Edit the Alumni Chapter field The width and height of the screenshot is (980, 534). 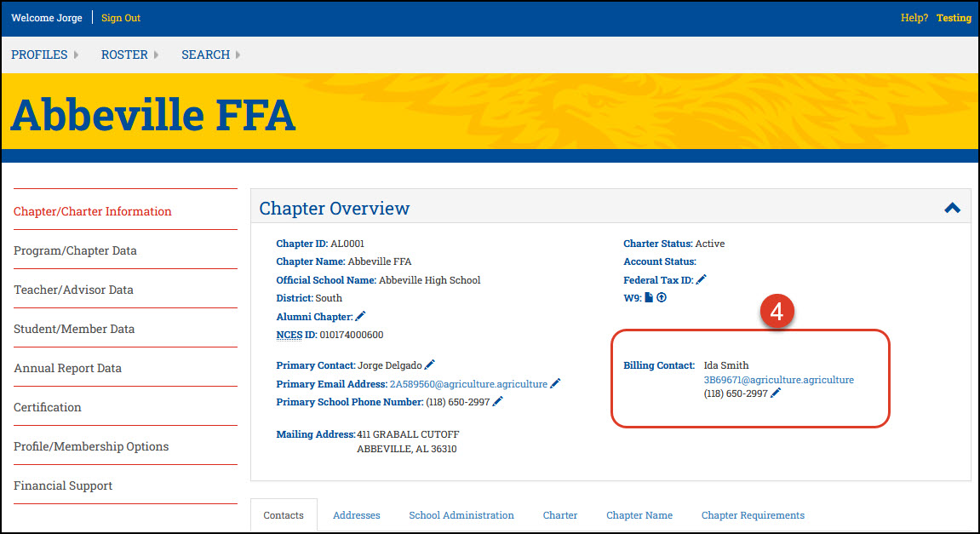coord(359,316)
